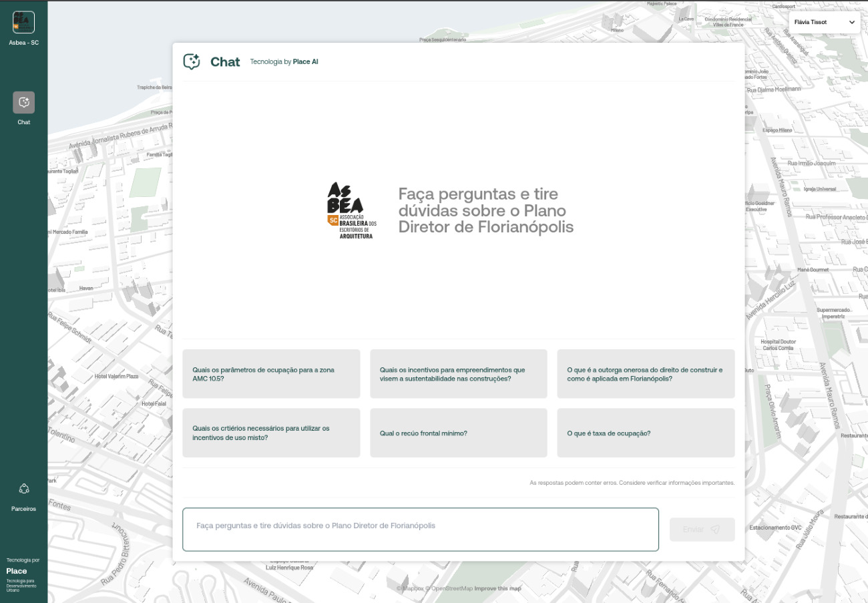Choose the outorga onerosa question

pos(646,374)
